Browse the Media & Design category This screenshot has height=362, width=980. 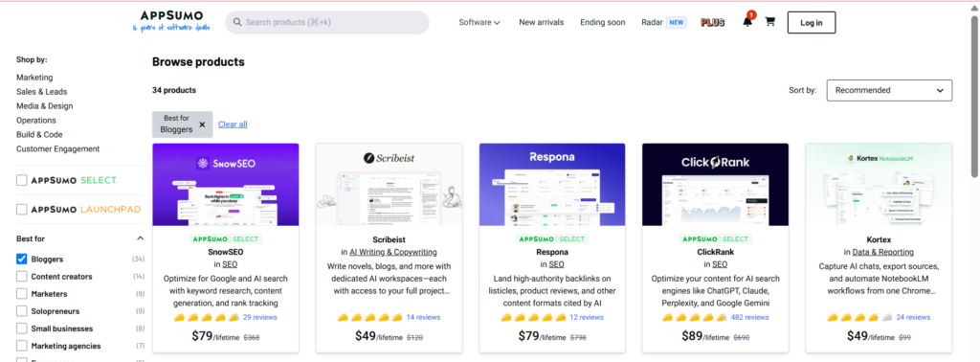[44, 106]
